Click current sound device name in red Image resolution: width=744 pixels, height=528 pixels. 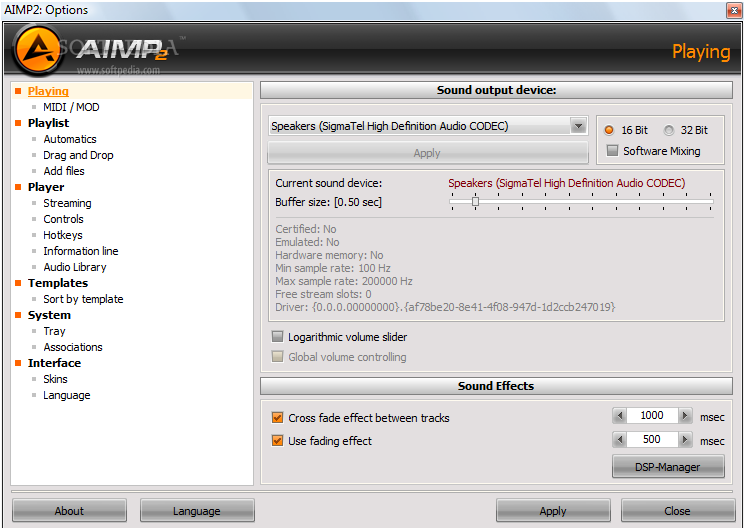pos(567,183)
